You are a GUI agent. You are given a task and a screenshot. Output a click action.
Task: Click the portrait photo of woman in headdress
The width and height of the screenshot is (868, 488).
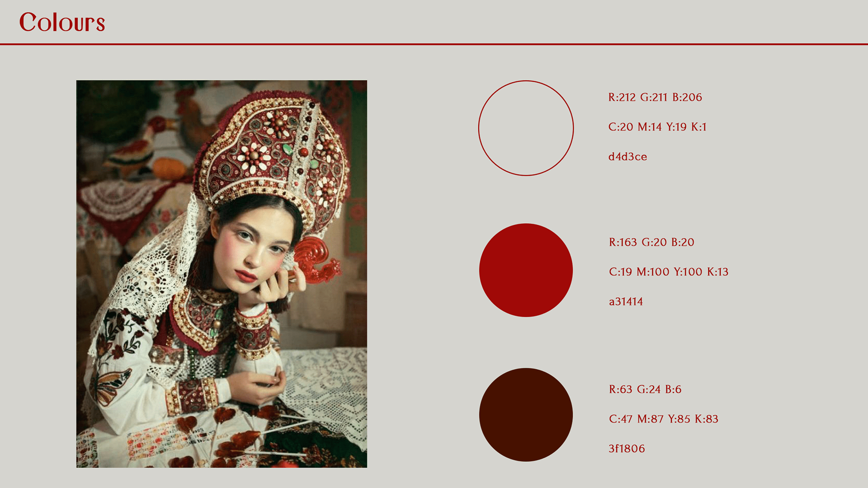click(x=222, y=274)
